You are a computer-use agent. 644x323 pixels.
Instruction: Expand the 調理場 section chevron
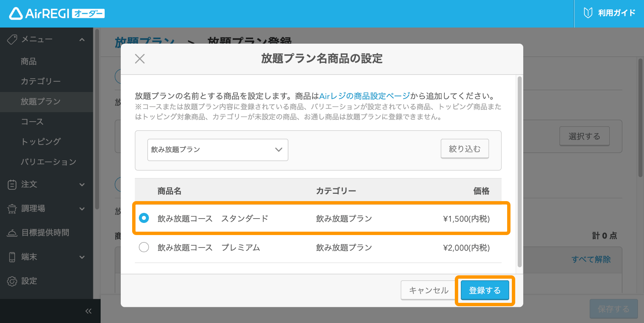pos(82,209)
